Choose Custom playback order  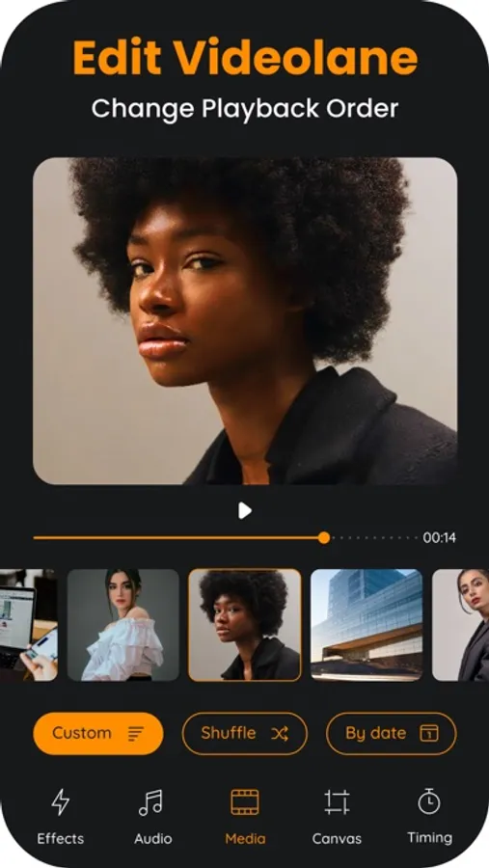tap(98, 734)
